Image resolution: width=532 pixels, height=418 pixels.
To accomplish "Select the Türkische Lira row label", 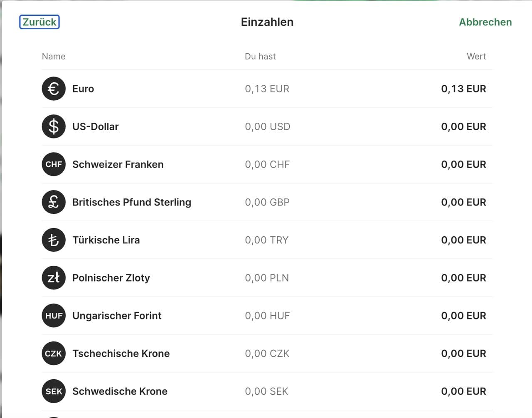I will pyautogui.click(x=106, y=240).
